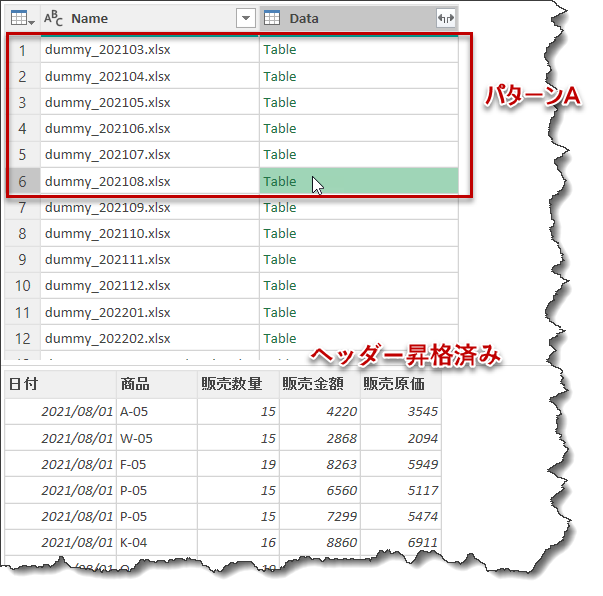
Task: Select row number 1
Action: click(22, 50)
